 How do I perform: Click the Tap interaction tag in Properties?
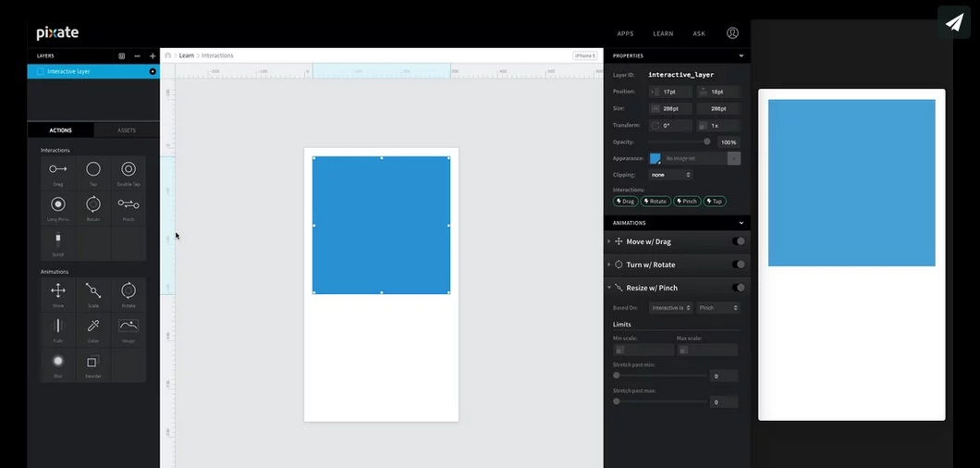coord(715,202)
